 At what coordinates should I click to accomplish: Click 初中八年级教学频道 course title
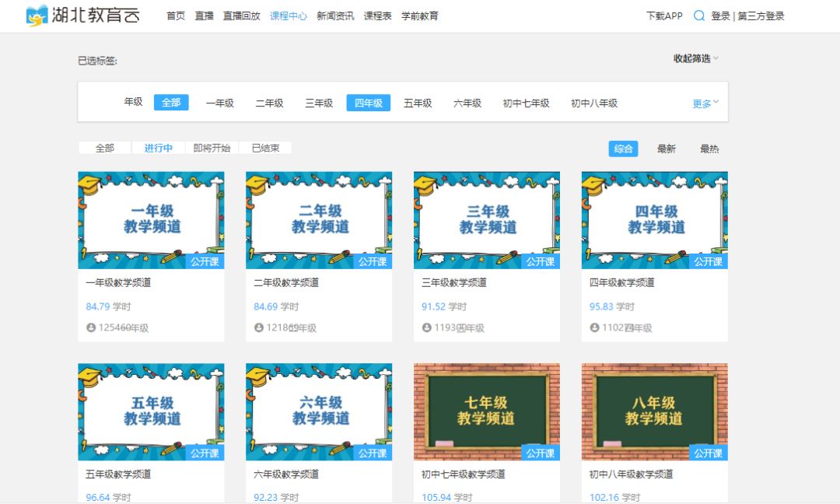pos(631,474)
